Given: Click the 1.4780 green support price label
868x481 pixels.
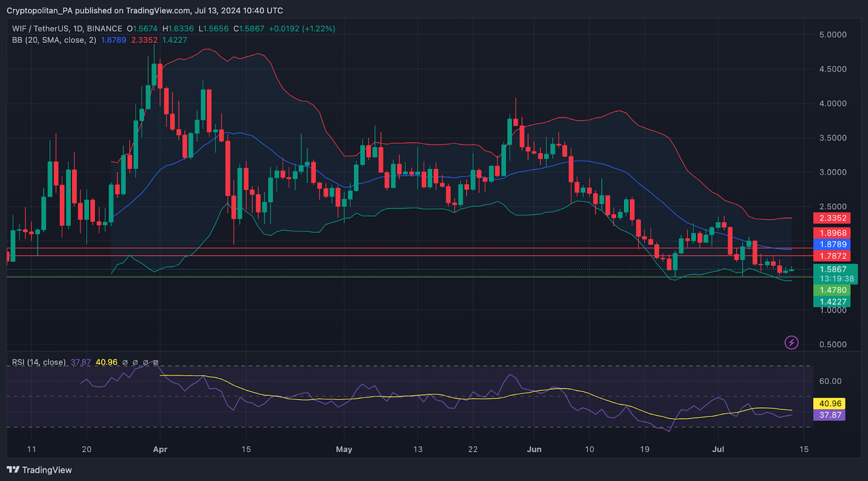Looking at the screenshot, I should pyautogui.click(x=832, y=290).
